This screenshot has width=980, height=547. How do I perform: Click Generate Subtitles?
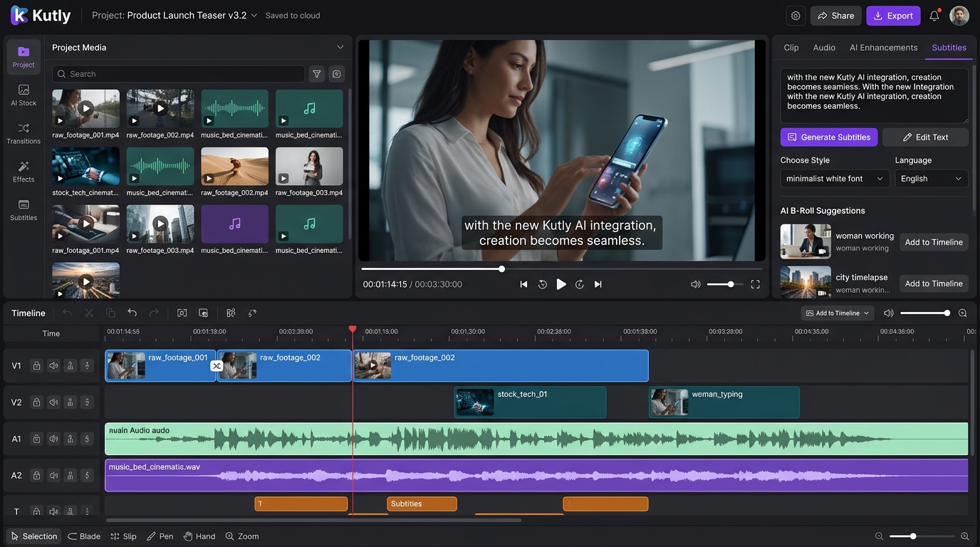click(829, 137)
